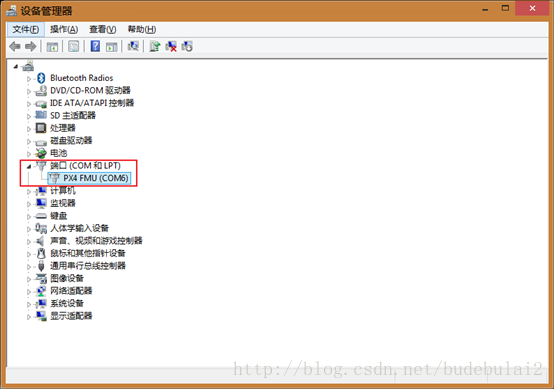Click the DVD/CD-ROM drive icon
Screen dimensions: 554x389
click(x=41, y=91)
